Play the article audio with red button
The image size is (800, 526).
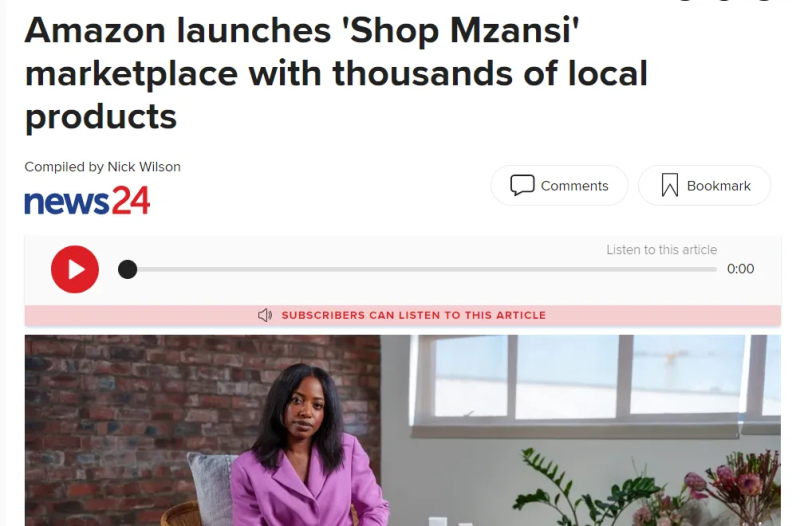(x=75, y=269)
